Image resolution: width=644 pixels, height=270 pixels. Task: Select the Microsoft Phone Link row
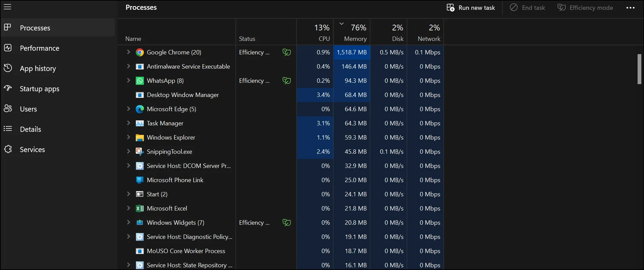point(281,180)
